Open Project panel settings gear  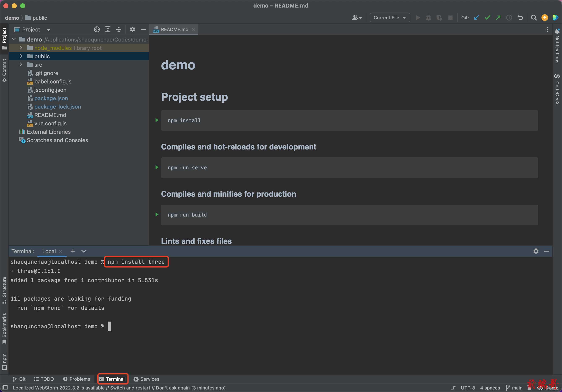132,30
